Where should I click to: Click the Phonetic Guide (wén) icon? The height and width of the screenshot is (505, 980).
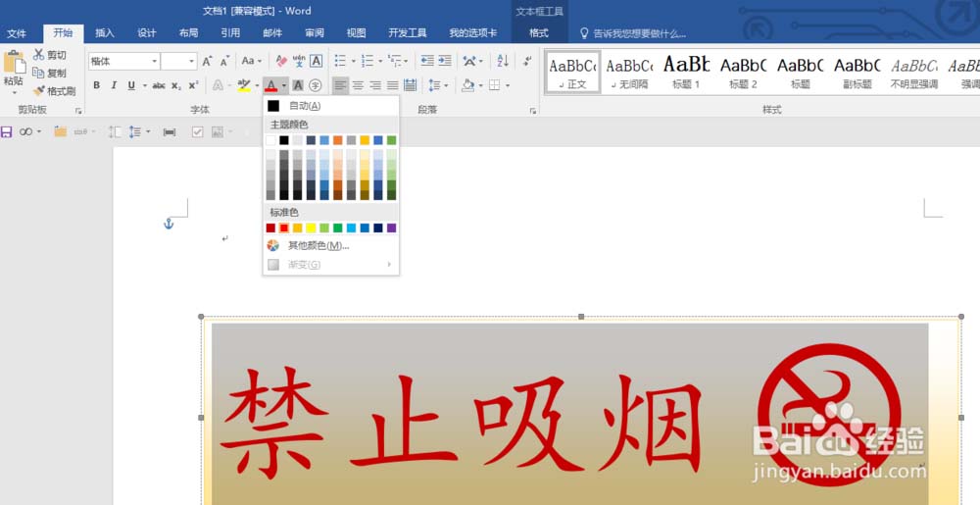299,61
